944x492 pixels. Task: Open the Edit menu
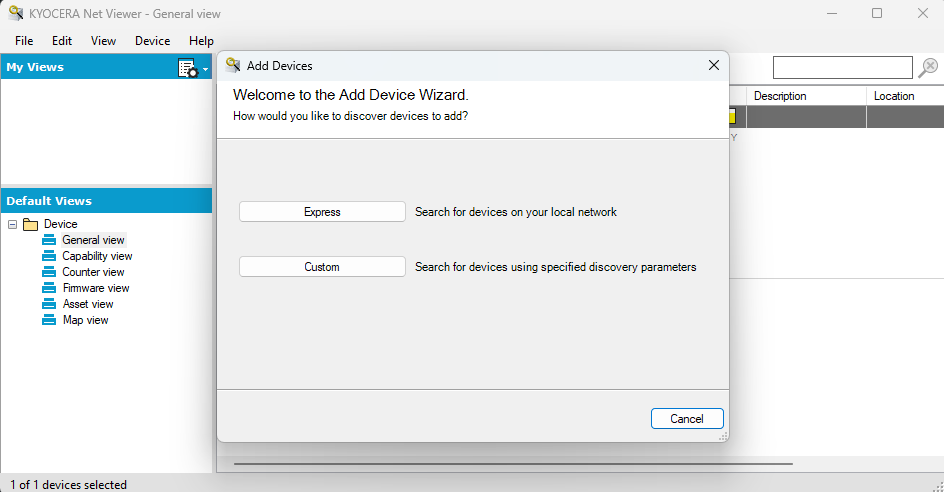click(62, 41)
